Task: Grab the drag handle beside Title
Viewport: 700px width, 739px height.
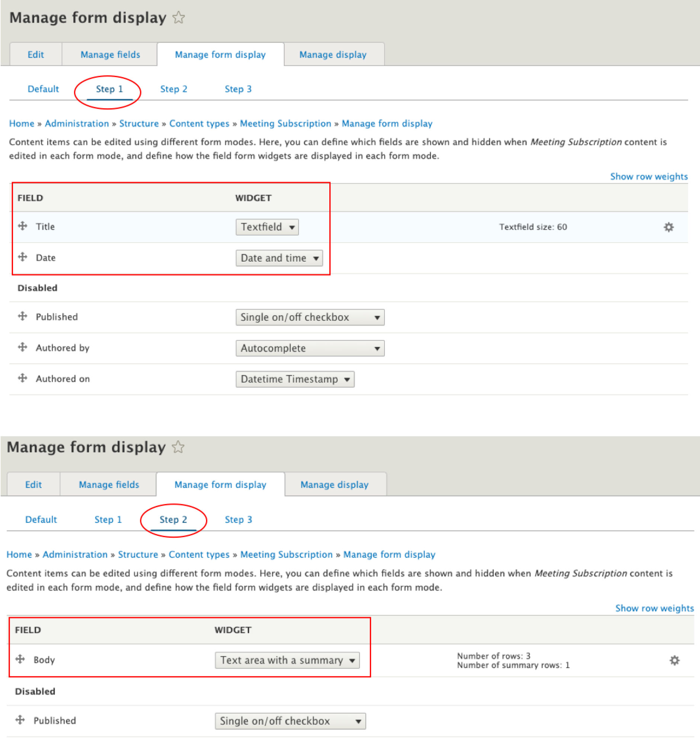Action: [x=22, y=226]
